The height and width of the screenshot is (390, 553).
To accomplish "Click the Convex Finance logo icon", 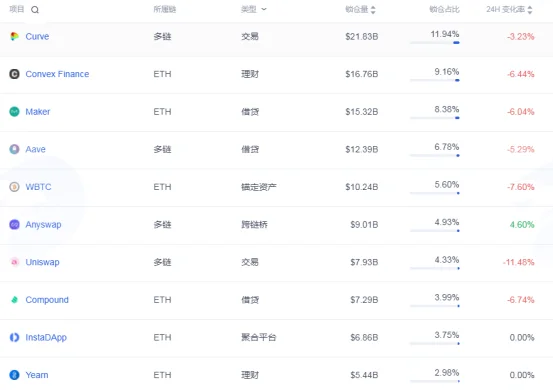I will (x=14, y=74).
